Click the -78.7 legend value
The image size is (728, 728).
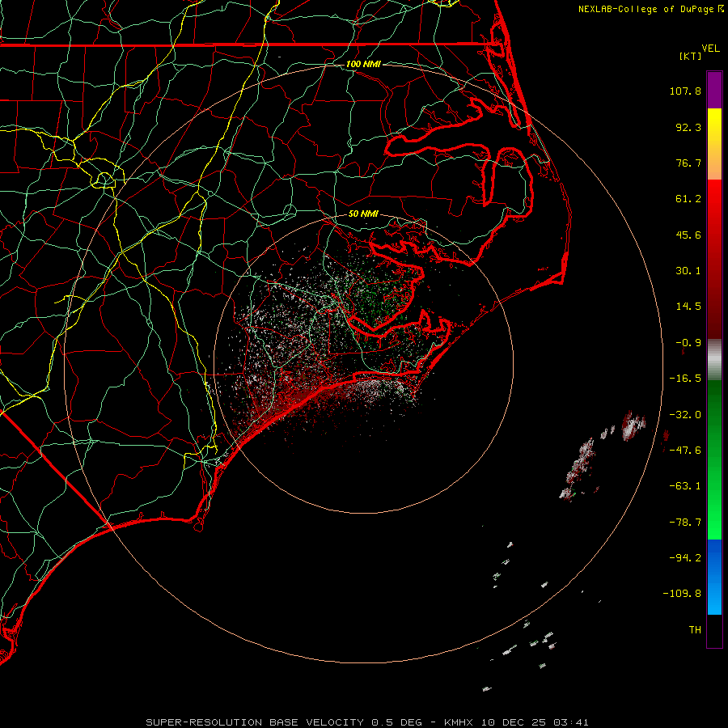click(685, 523)
